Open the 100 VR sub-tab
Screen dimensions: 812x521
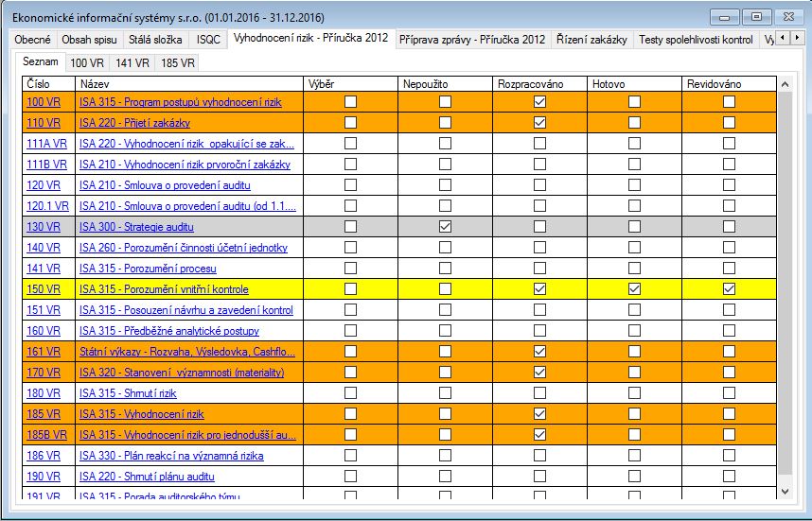click(87, 63)
